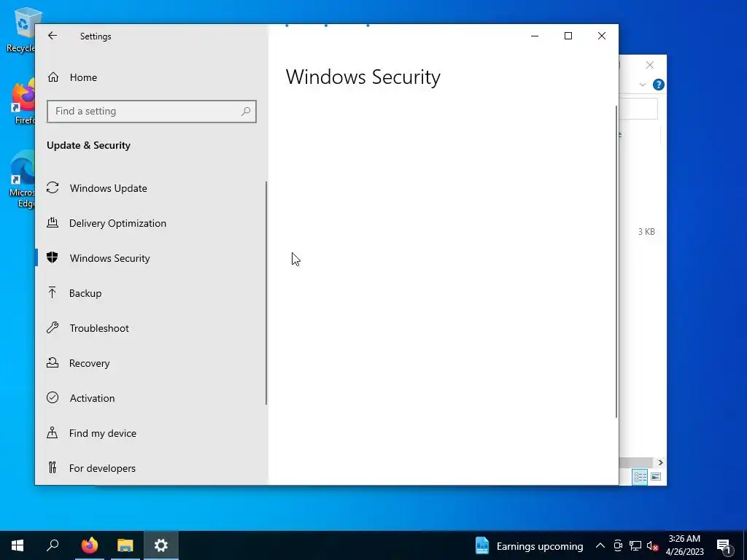Click the Troubleshoot wrench icon
This screenshot has width=747, height=560.
click(x=53, y=327)
